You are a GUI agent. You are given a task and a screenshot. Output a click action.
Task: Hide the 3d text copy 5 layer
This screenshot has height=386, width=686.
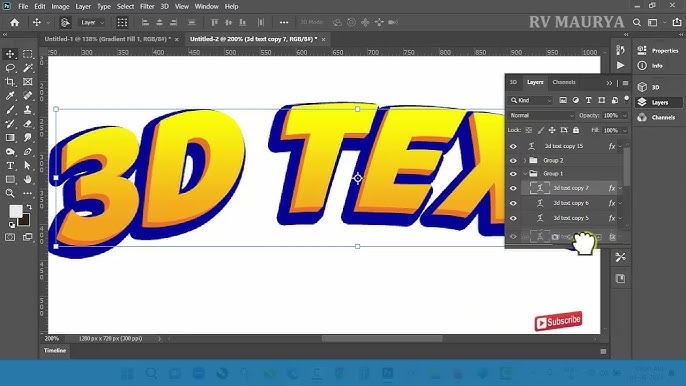pos(513,218)
